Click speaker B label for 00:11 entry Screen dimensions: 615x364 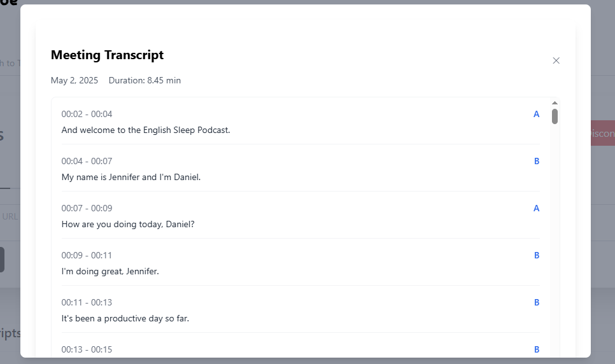[536, 303]
